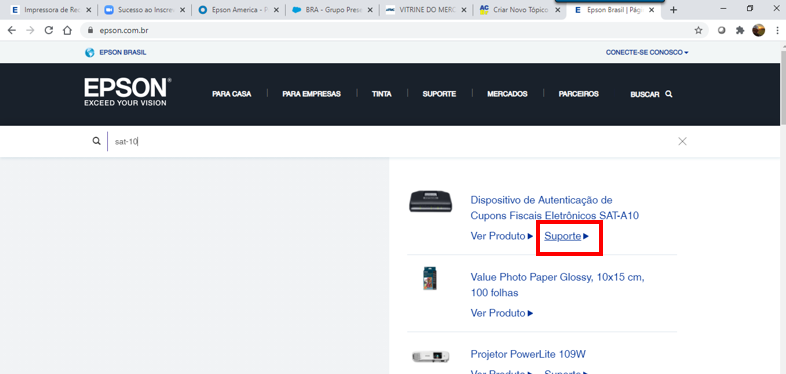Click the site lock icon
This screenshot has width=786, height=374.
(x=90, y=31)
